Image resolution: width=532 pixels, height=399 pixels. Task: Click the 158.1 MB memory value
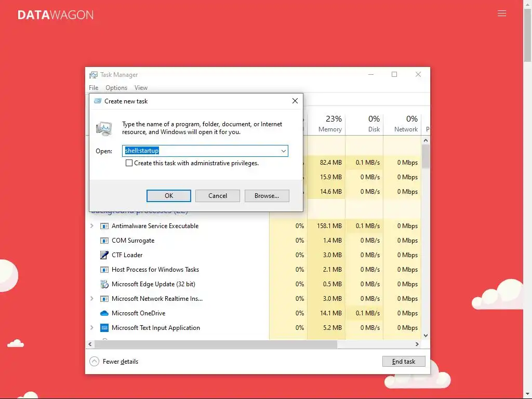coord(329,226)
